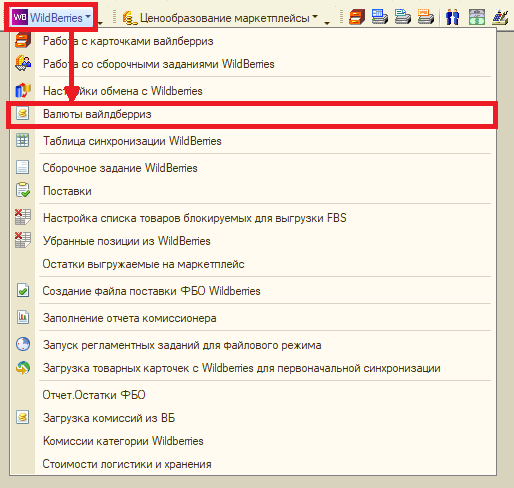Viewport: 514px width, 488px height.
Task: Open Таблица синхронизации WildBerries
Action: 252,141
